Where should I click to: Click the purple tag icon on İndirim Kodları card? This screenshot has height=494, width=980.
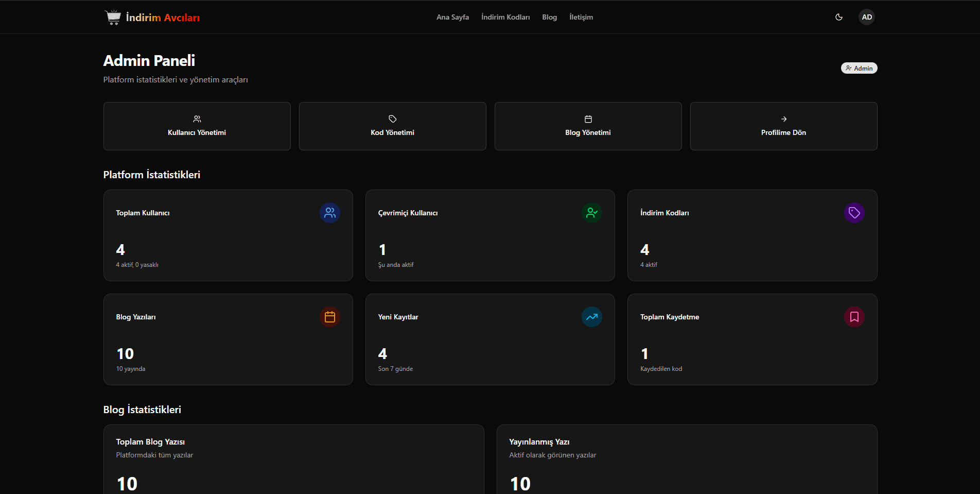[x=854, y=213]
